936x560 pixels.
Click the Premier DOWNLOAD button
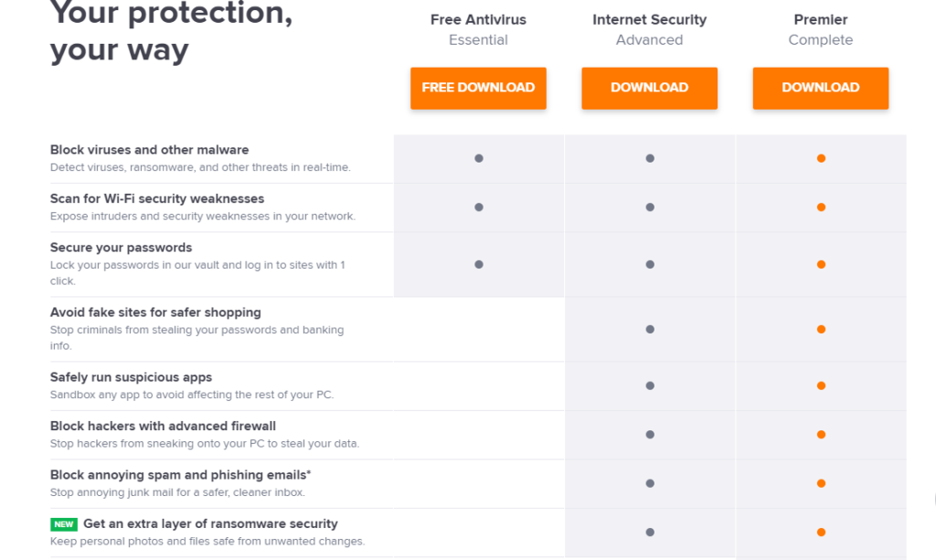point(821,89)
